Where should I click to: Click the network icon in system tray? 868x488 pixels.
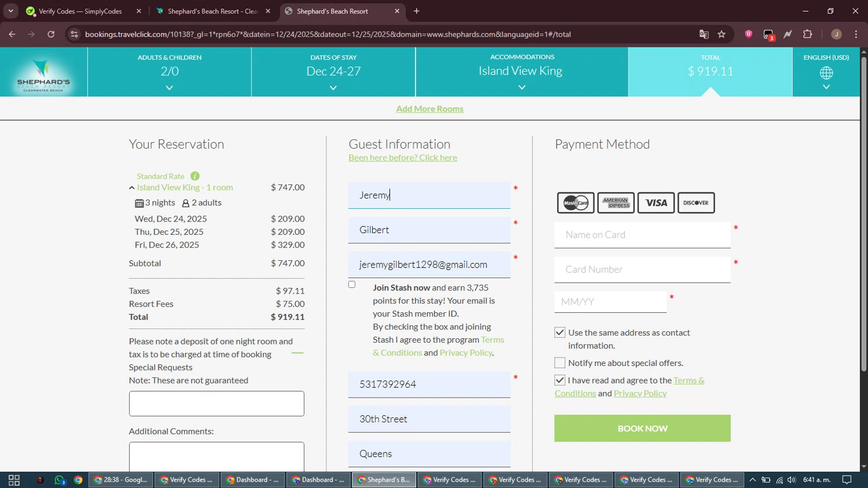779,480
